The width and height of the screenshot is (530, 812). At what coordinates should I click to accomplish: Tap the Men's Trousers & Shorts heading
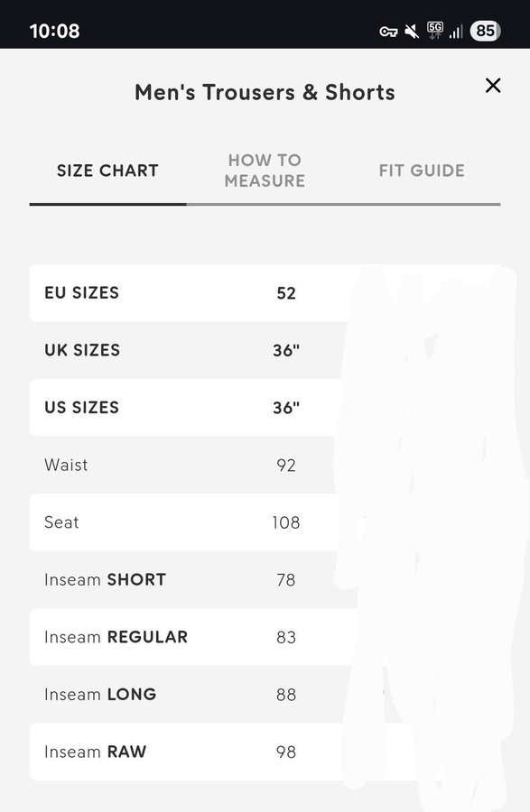265,92
